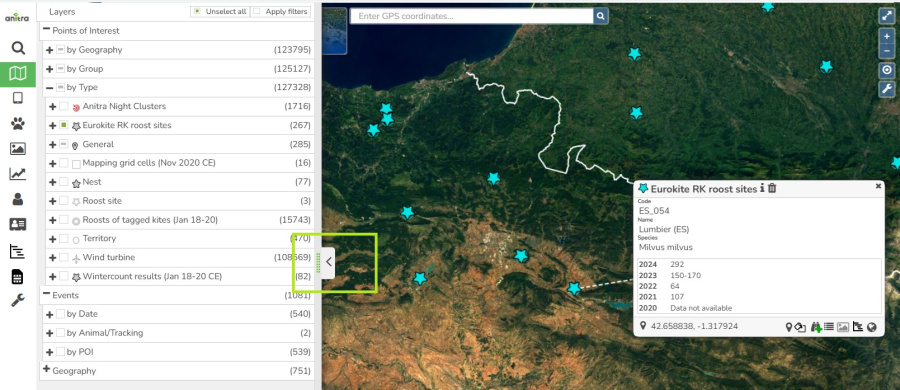Open the user profile icon in the sidebar

18,199
